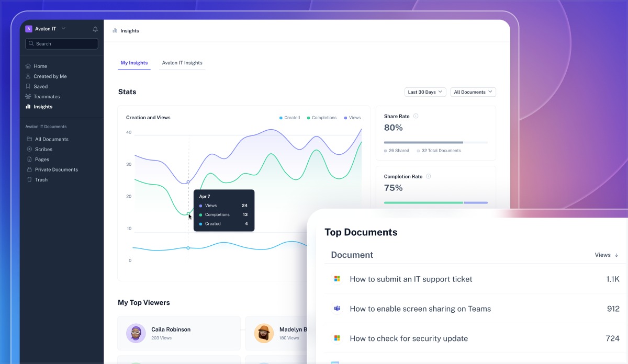
Task: Click the Teammates icon in sidebar
Action: coord(28,96)
